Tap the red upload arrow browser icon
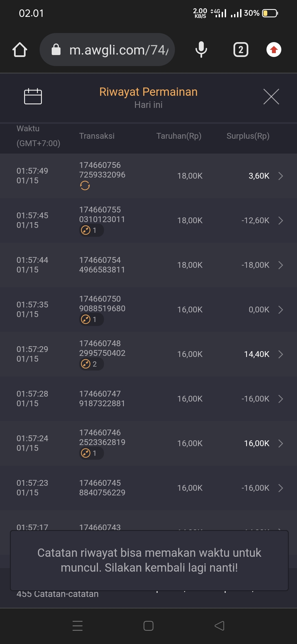 pos(274,50)
